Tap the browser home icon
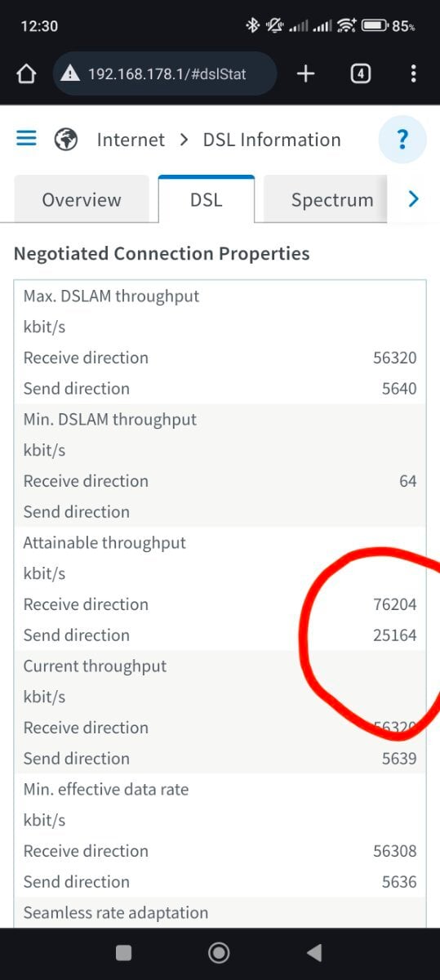Image resolution: width=440 pixels, height=980 pixels. [x=26, y=74]
